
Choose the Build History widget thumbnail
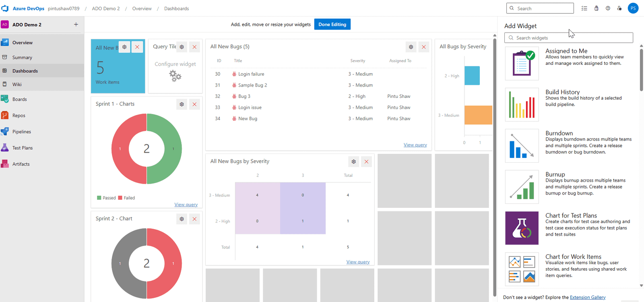point(522,105)
